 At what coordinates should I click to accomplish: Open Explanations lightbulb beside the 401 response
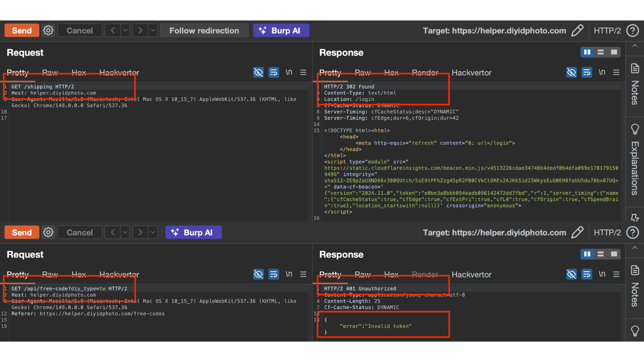point(635,331)
